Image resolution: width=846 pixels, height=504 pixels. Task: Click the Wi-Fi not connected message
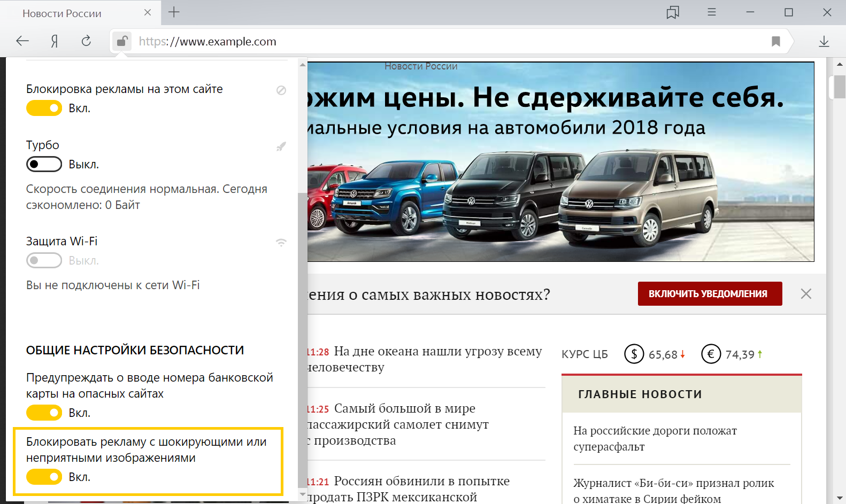pyautogui.click(x=113, y=285)
